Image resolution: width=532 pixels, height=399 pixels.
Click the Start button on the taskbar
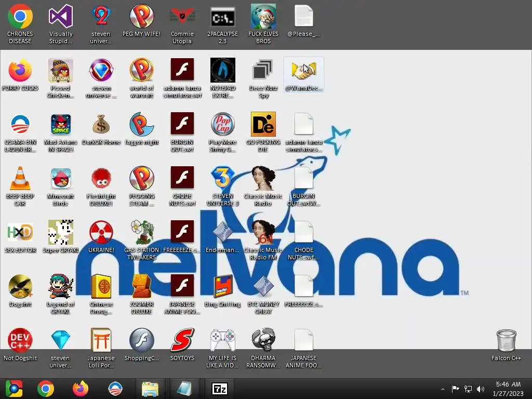tap(14, 389)
